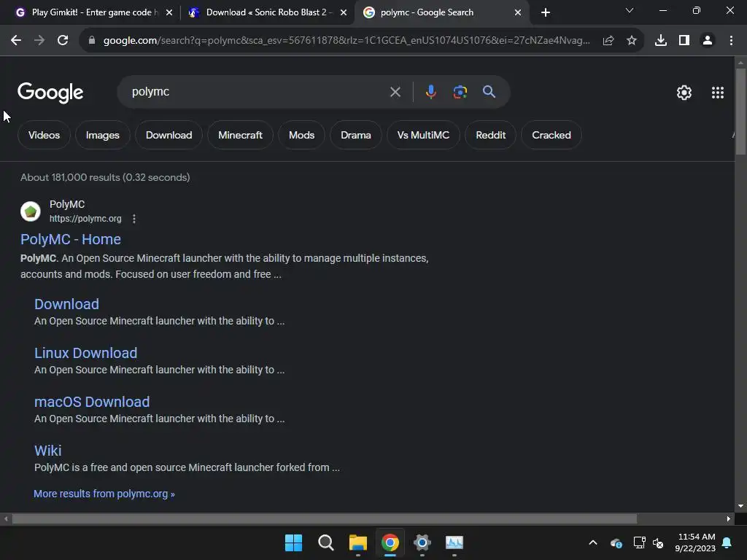Open Chrome downloads tray
The width and height of the screenshot is (747, 560).
[661, 41]
